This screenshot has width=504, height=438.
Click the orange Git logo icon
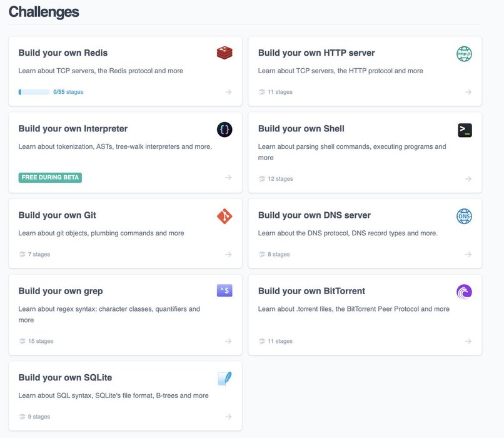(224, 216)
